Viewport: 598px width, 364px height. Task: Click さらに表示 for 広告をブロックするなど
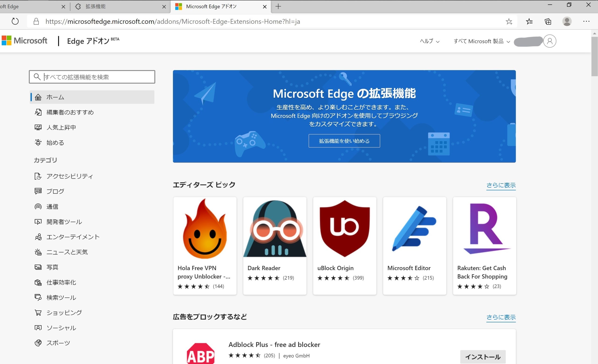pyautogui.click(x=501, y=317)
